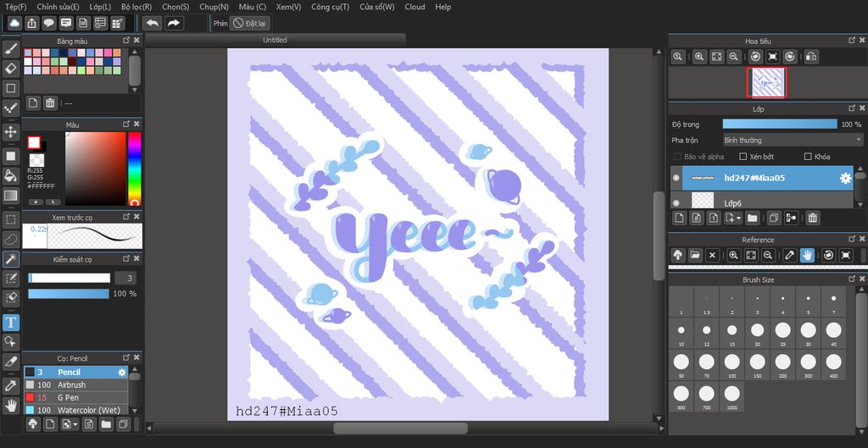
Task: Undock the Brush Size panel
Action: pyautogui.click(x=851, y=279)
